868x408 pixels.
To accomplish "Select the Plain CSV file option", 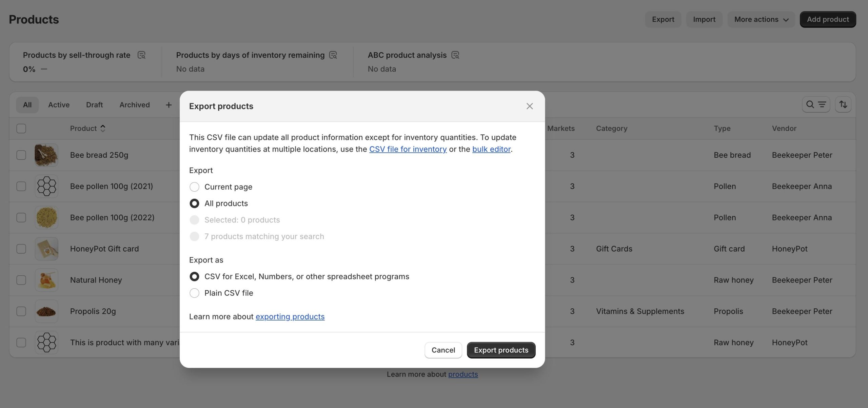I will click(x=194, y=293).
